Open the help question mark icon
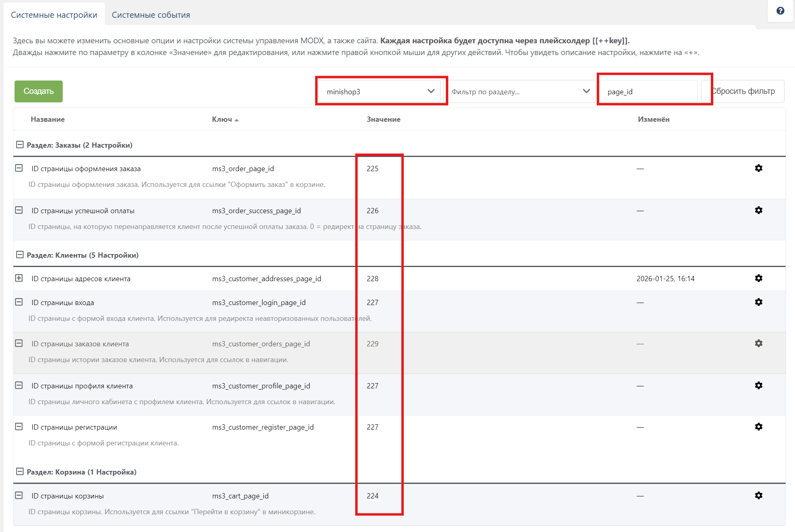Image resolution: width=795 pixels, height=532 pixels. click(780, 11)
